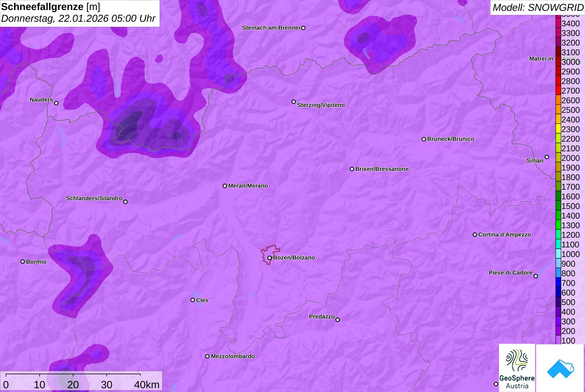Select the Pieve di Cadore marker
The height and width of the screenshot is (392, 585).
[536, 276]
